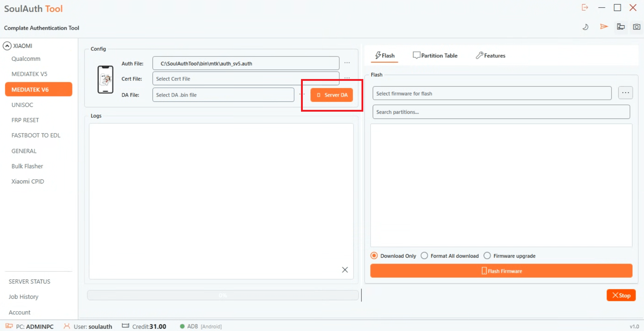Image resolution: width=644 pixels, height=331 pixels.
Task: Choose FASTBOOT TO EDL in the sidebar
Action: click(x=36, y=135)
